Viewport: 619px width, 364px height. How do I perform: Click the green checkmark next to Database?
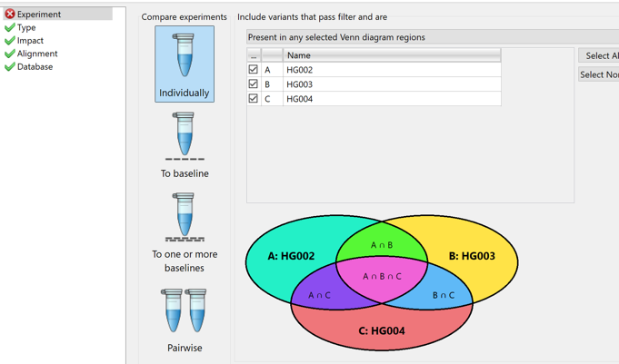[10, 66]
